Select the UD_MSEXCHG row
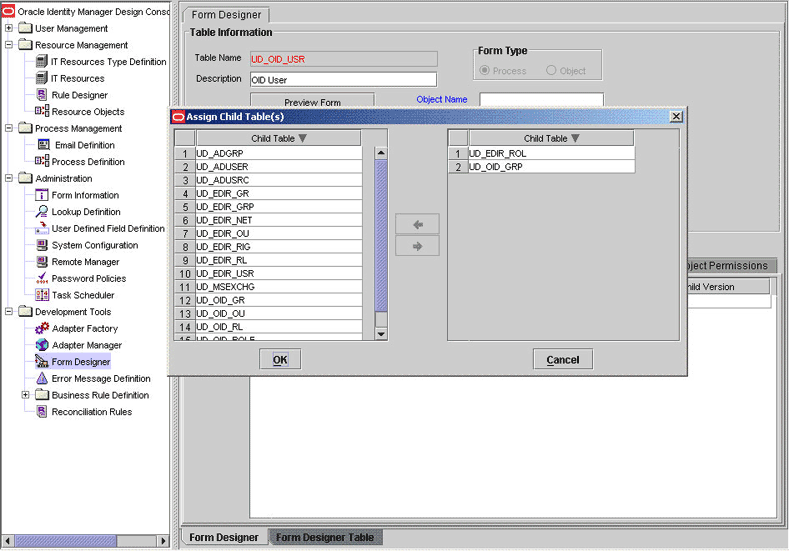 click(x=279, y=287)
